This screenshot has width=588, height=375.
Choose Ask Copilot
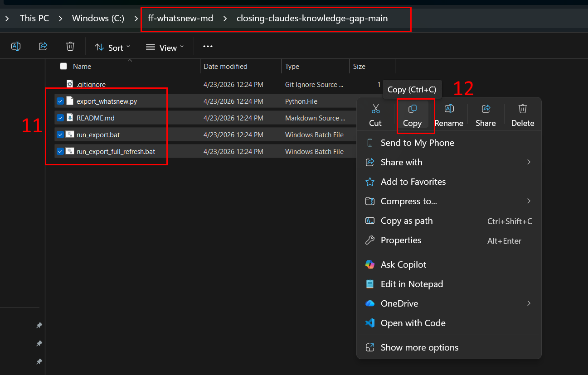coord(449,264)
